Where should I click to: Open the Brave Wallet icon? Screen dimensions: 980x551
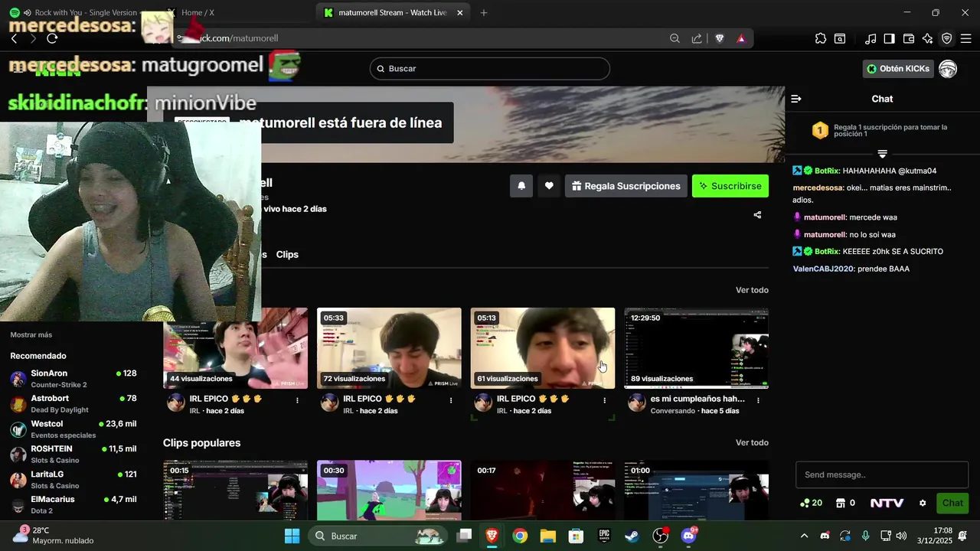point(909,38)
